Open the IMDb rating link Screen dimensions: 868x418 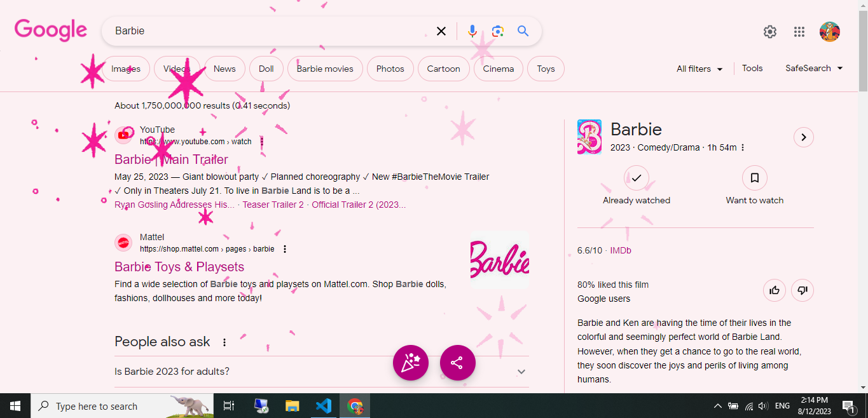[x=621, y=250]
